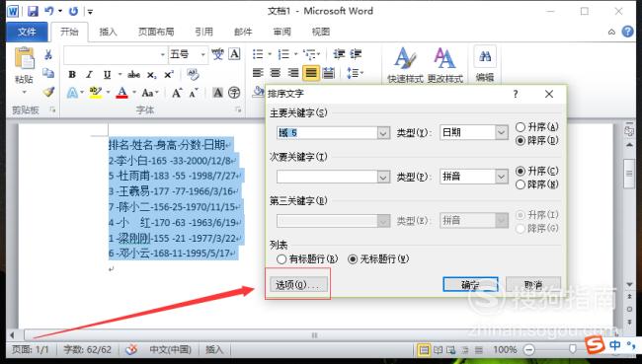Click the Undo arrow icon
The image size is (642, 364).
pyautogui.click(x=48, y=11)
